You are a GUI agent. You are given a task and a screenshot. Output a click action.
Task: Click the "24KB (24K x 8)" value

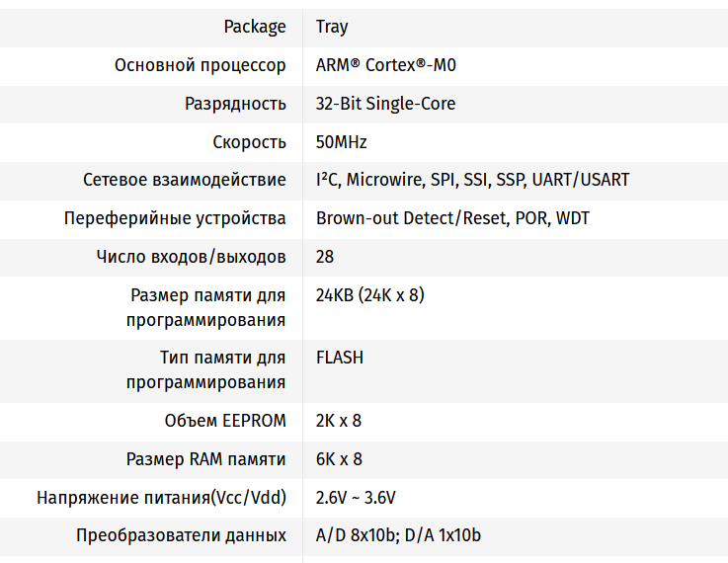pos(370,295)
